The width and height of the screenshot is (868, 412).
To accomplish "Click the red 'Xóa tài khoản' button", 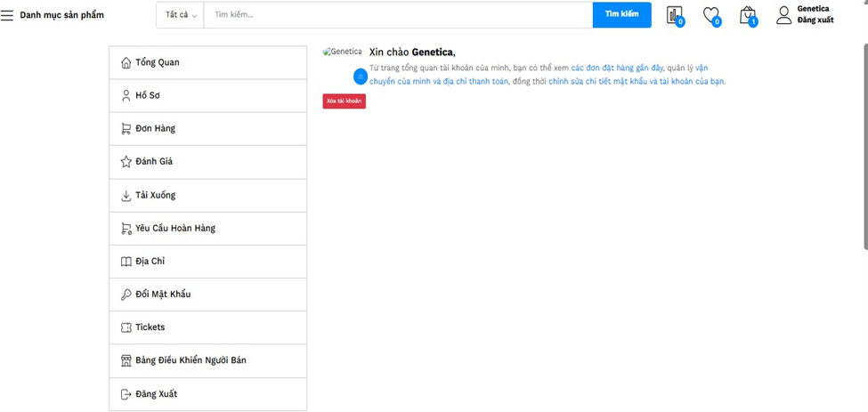I will coord(344,101).
